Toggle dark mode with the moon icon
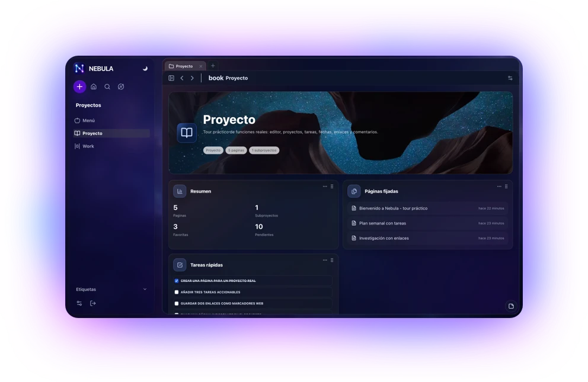The height and width of the screenshot is (382, 588). (x=145, y=69)
